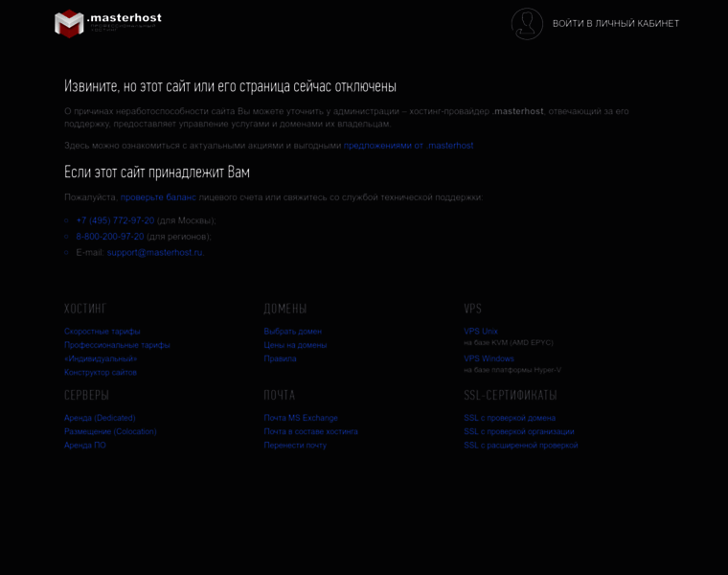Email support@masterhost.ru
This screenshot has height=575, width=728.
pos(154,253)
